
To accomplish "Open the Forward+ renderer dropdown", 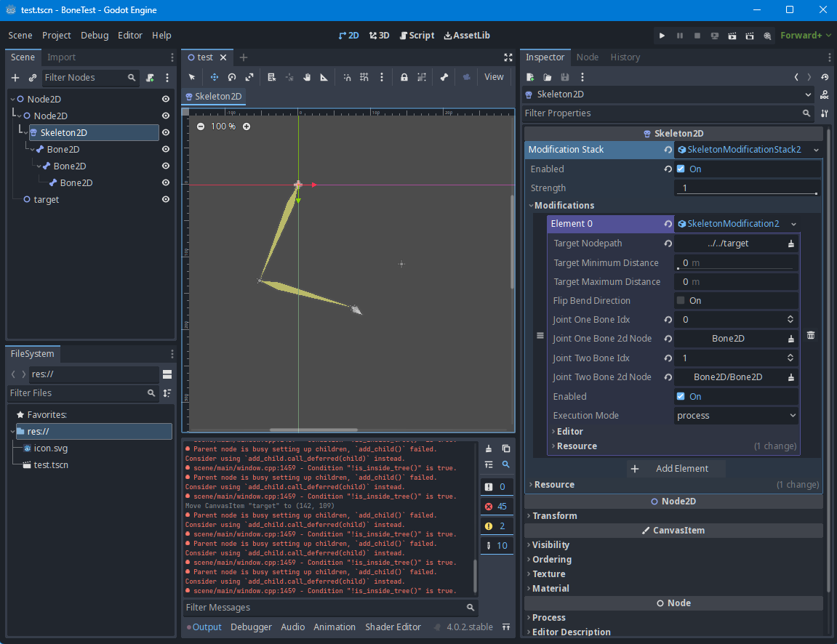I will (x=806, y=36).
